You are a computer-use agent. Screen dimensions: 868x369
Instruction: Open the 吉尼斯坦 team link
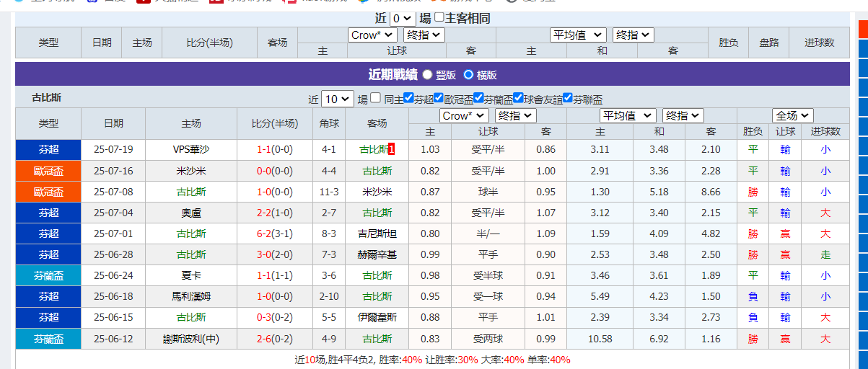[x=377, y=234]
